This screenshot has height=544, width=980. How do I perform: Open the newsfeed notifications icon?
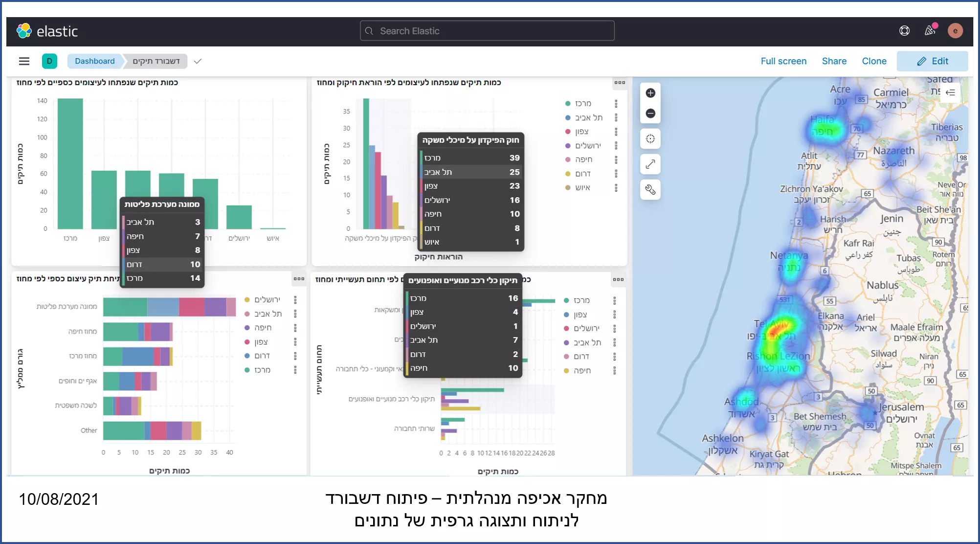930,30
